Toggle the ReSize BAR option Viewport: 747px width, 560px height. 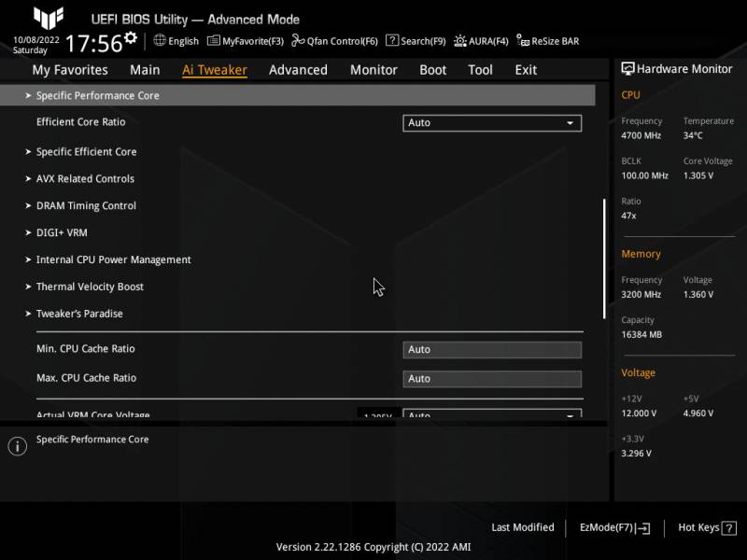[548, 41]
